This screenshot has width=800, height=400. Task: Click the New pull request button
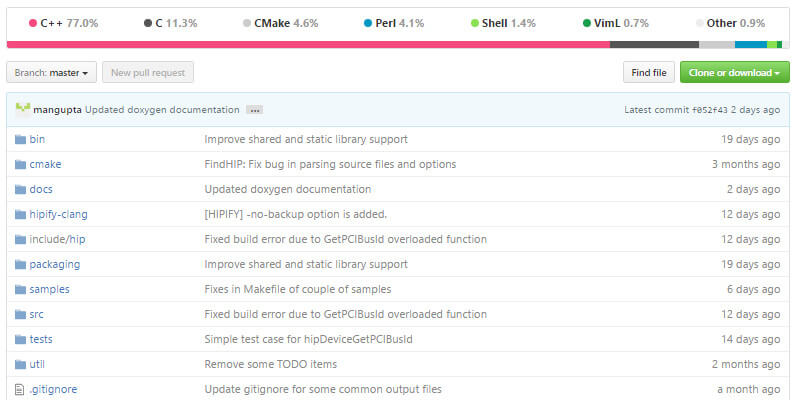click(x=148, y=72)
